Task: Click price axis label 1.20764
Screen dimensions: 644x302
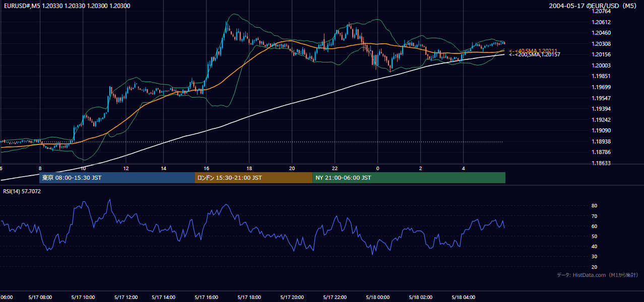Action: (x=601, y=11)
